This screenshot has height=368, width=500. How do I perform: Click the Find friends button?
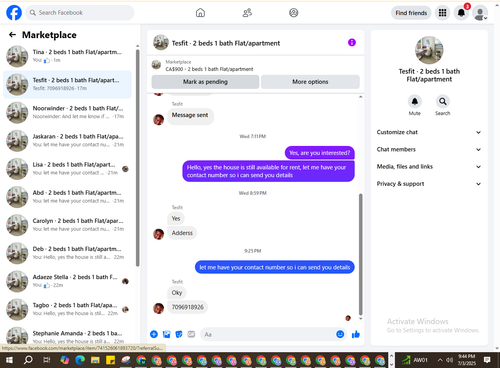tap(411, 13)
